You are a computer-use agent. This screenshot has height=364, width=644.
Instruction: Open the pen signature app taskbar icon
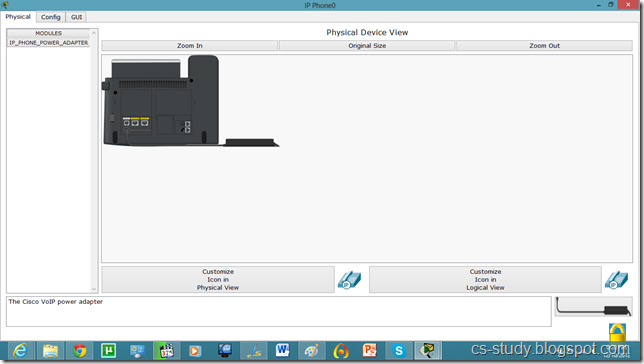253,351
